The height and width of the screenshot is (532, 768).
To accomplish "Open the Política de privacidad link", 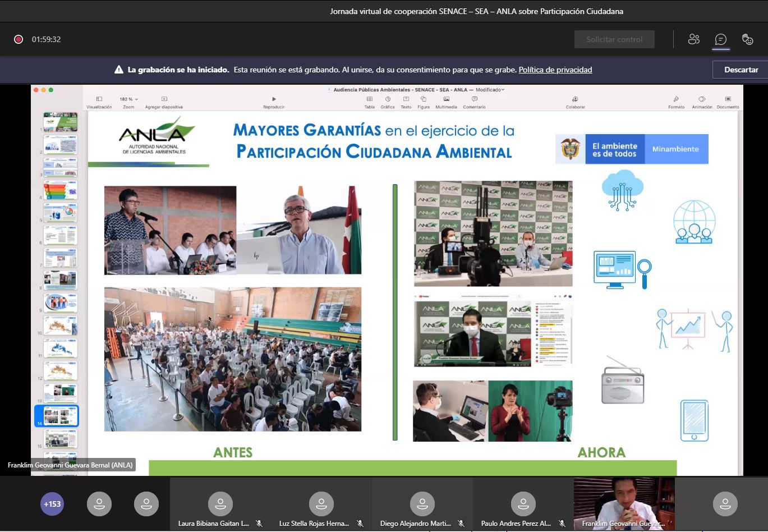I will point(555,70).
